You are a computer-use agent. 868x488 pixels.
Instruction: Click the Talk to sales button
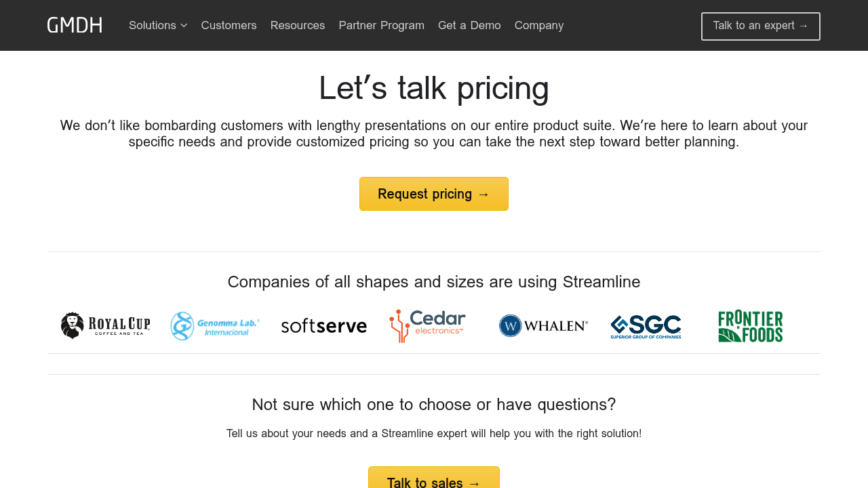(434, 480)
